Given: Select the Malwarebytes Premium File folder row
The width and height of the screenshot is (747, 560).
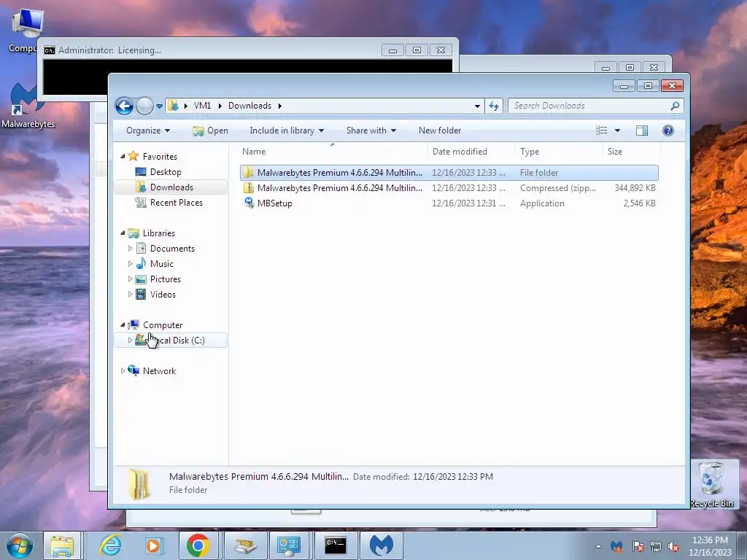Looking at the screenshot, I should (449, 172).
